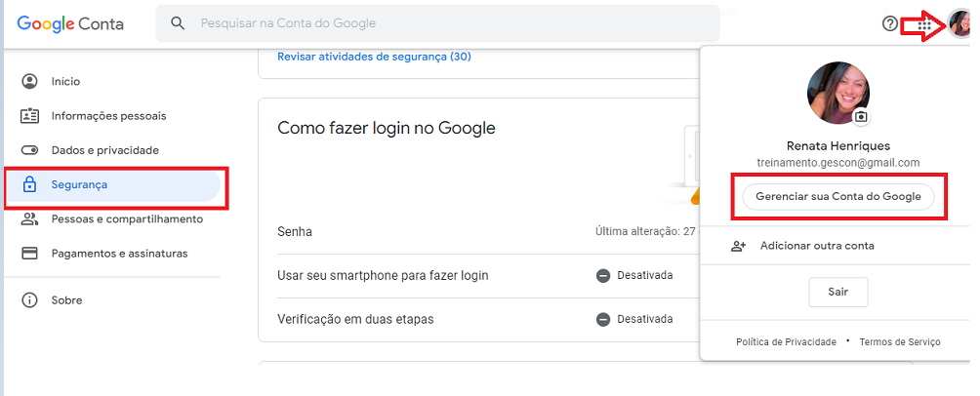Click the Sair button

coord(838,293)
